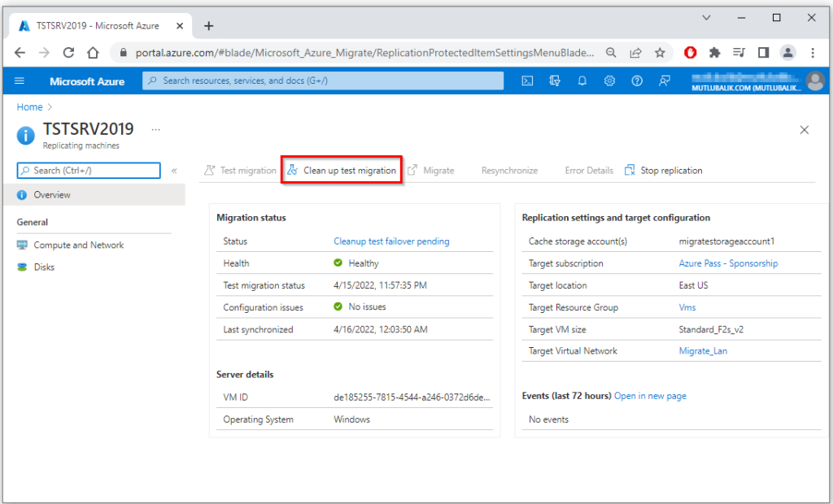Click the browser address bar URL
Viewport: 833px width, 504px height.
click(x=364, y=53)
